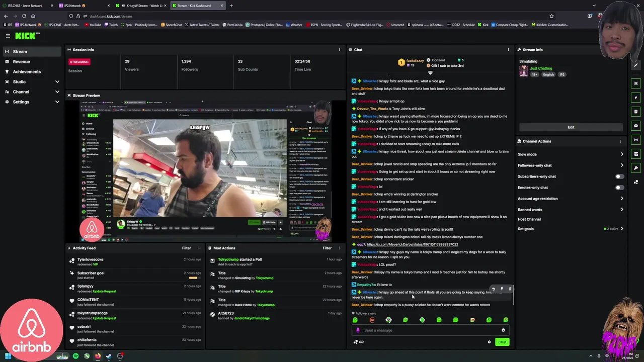This screenshot has height=362, width=644.
Task: Toggle the session info sidebar widget icon
Action: (636, 83)
